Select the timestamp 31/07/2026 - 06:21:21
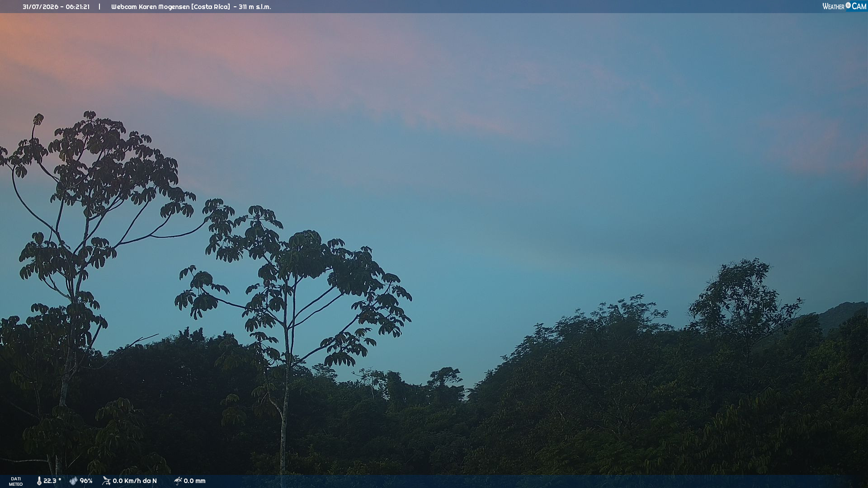This screenshot has height=488, width=868. click(56, 7)
